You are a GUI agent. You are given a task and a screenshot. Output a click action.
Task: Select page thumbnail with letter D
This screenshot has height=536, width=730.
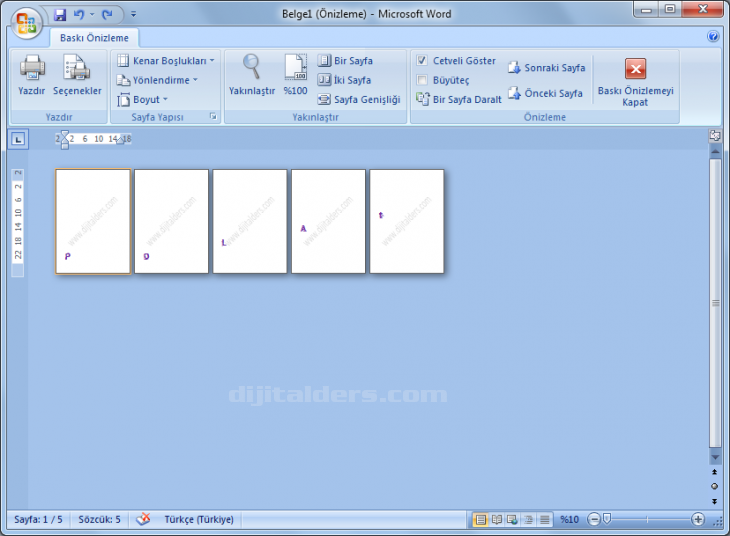(171, 221)
